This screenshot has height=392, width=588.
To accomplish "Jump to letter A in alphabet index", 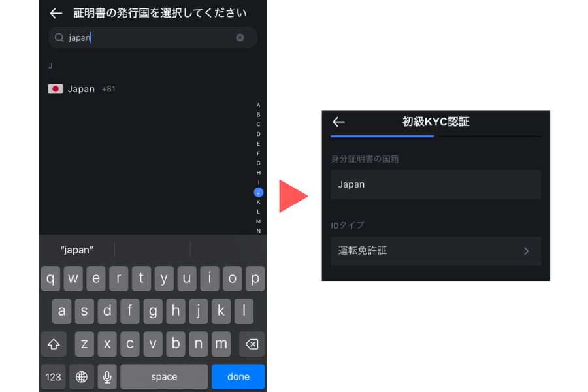I will click(258, 105).
